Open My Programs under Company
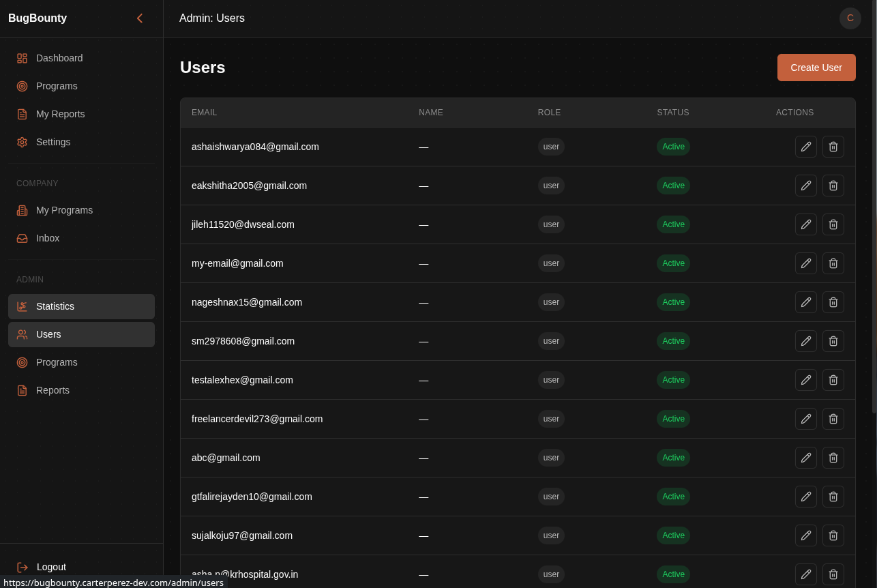The width and height of the screenshot is (877, 588). (x=81, y=210)
